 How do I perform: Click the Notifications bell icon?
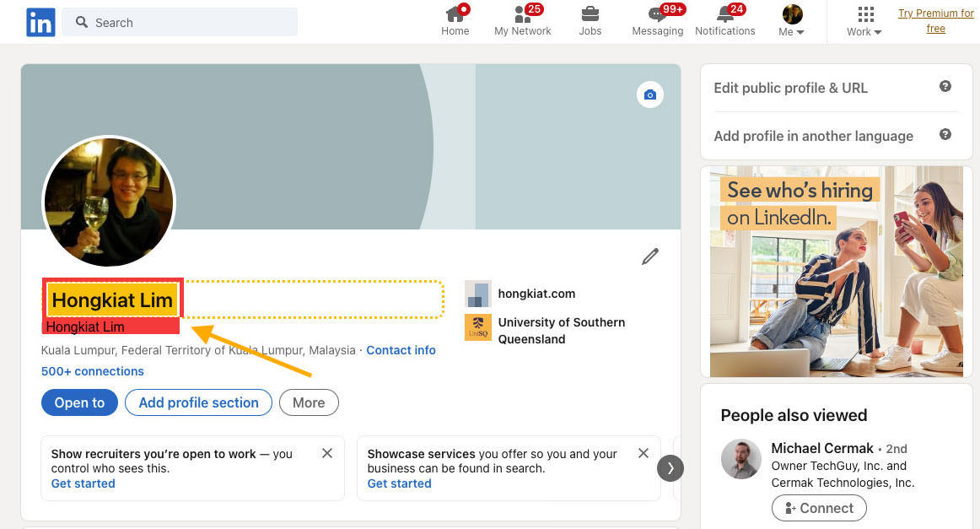click(x=725, y=13)
